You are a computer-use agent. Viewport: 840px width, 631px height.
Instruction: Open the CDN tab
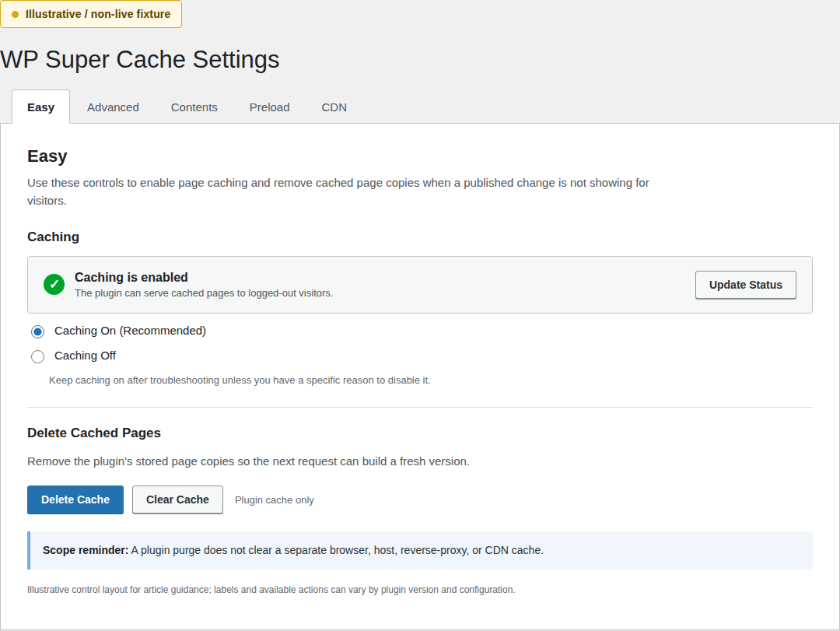[334, 107]
